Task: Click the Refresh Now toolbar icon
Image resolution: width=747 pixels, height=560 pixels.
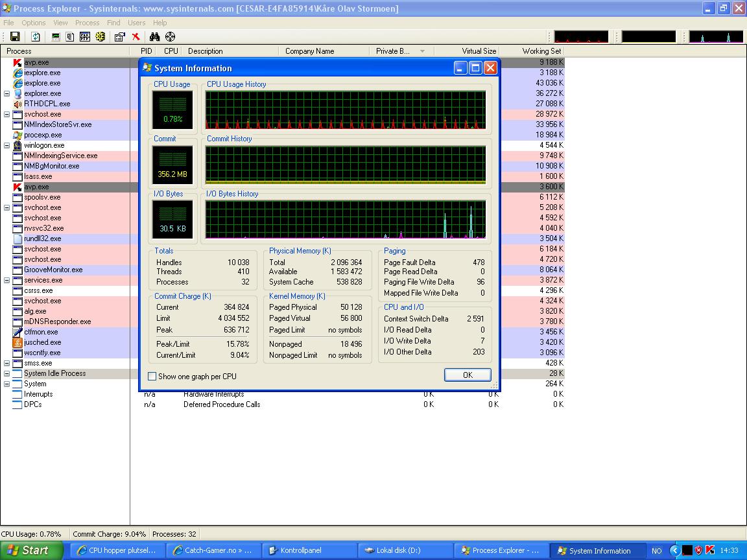Action: pos(36,37)
